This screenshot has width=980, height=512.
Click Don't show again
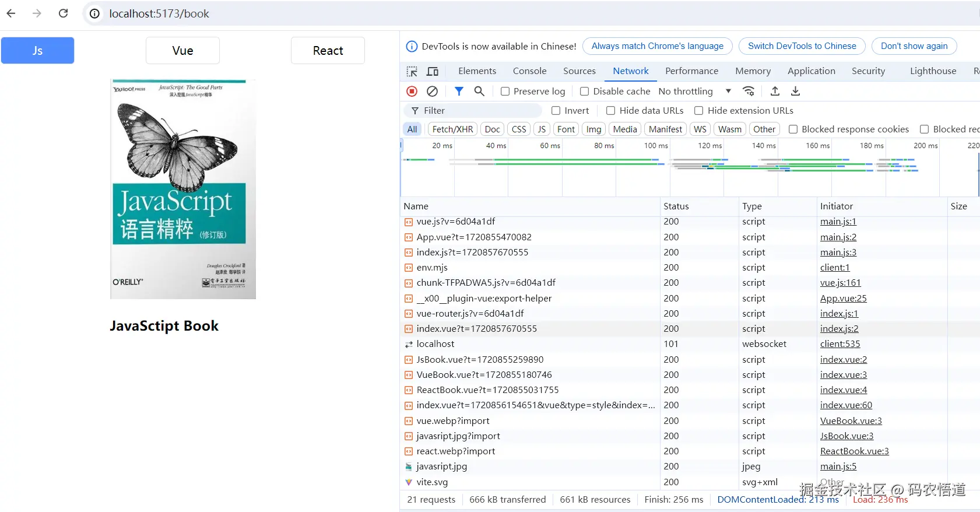click(914, 46)
